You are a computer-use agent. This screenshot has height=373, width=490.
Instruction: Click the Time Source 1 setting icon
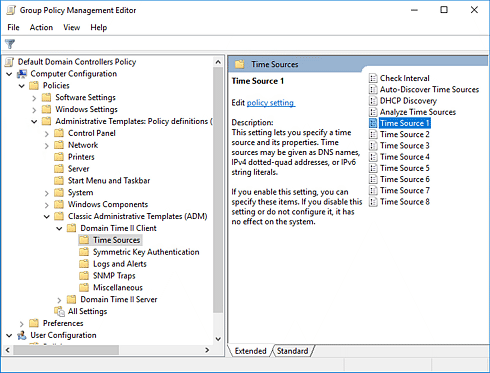[373, 123]
